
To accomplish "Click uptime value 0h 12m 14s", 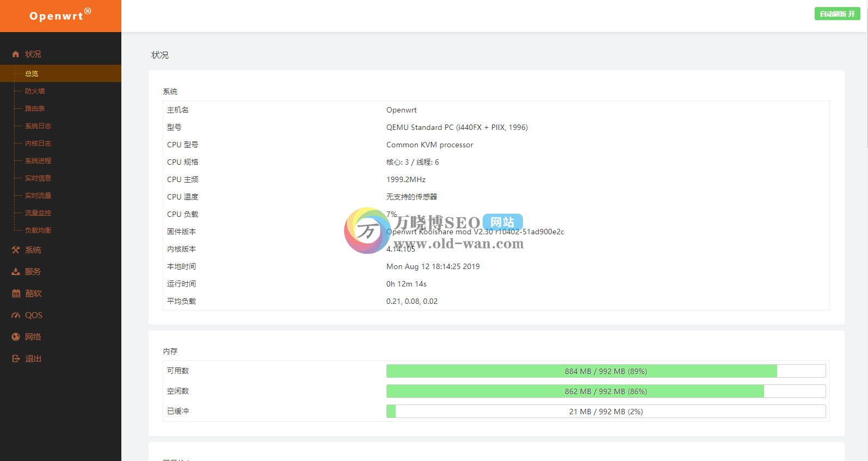I will (x=407, y=284).
